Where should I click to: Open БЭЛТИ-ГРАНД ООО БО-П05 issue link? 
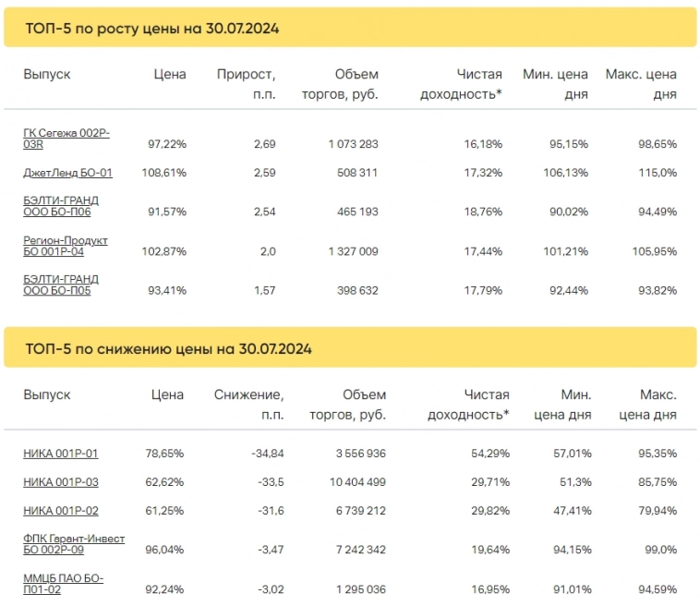(61, 285)
